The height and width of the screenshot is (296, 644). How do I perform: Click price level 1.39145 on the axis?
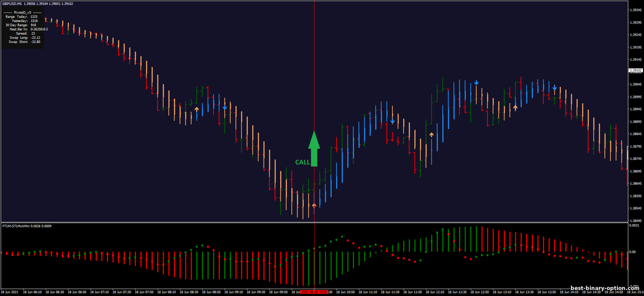click(635, 59)
